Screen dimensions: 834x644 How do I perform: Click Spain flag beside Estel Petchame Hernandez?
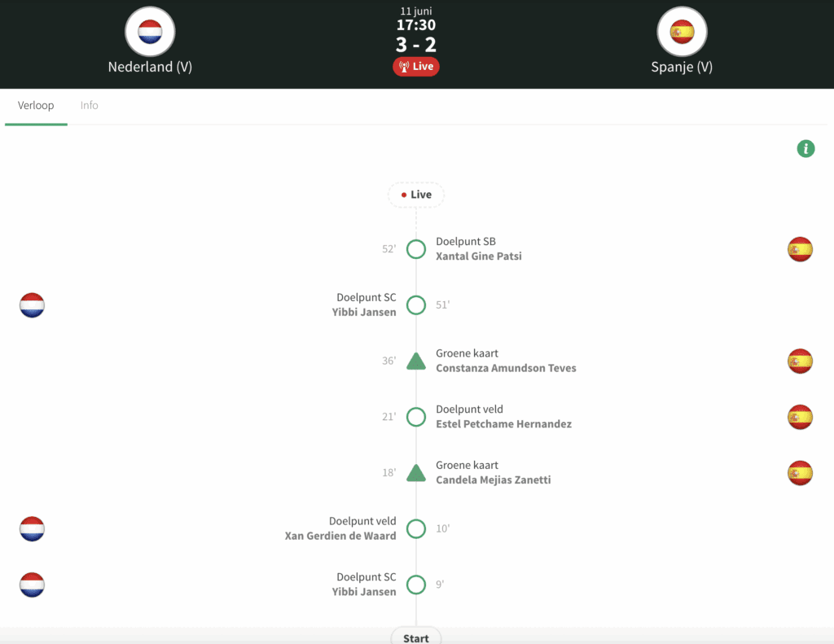tap(800, 417)
